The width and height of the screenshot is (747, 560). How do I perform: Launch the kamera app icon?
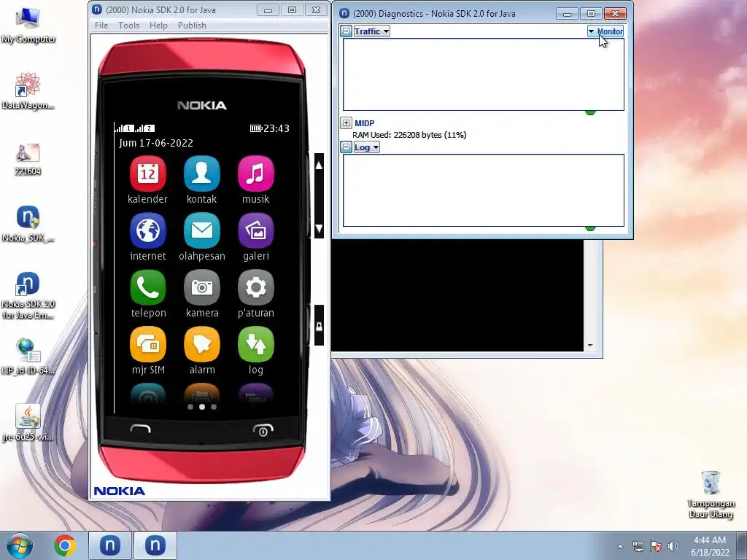[x=201, y=287]
